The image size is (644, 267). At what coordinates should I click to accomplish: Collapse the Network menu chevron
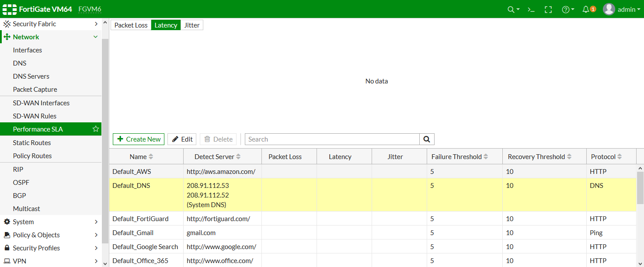pos(96,37)
